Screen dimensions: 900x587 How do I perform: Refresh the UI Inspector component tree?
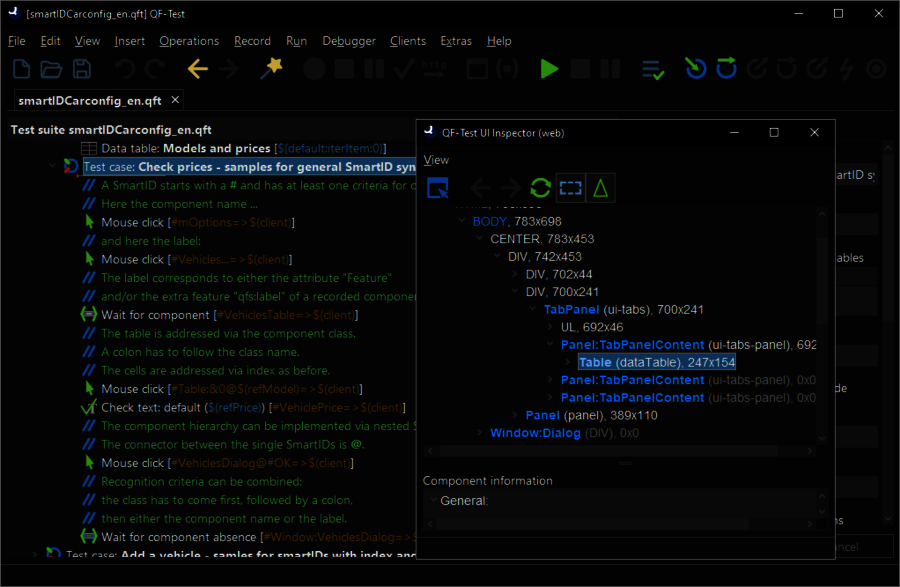pyautogui.click(x=540, y=187)
